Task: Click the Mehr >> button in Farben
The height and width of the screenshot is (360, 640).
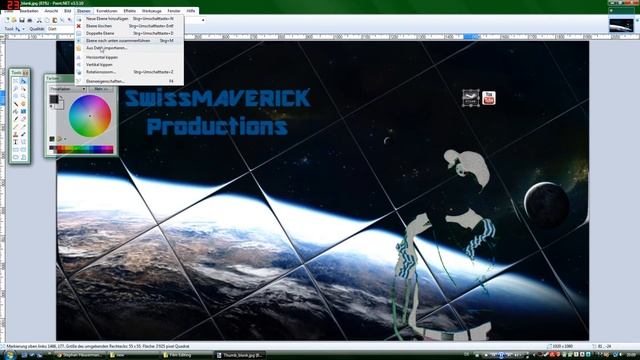Action: [101, 89]
